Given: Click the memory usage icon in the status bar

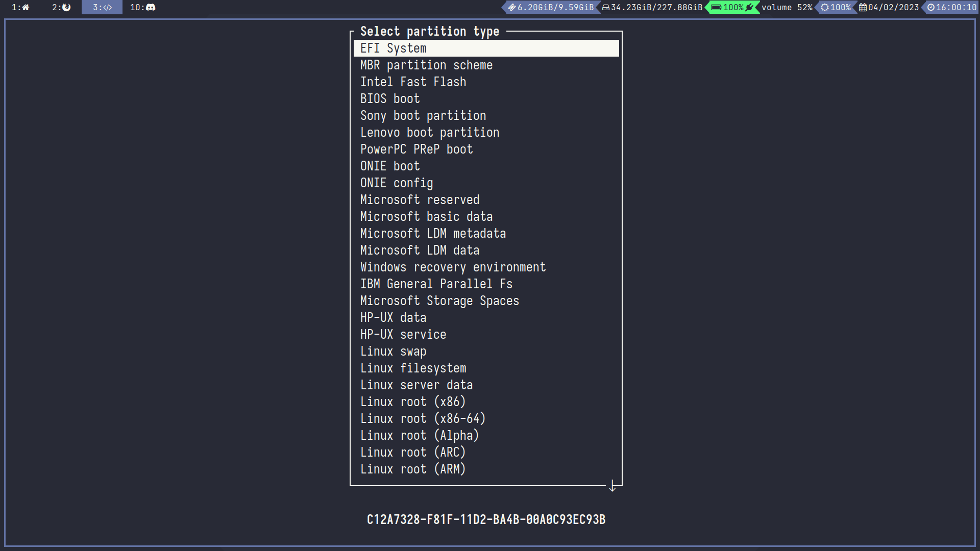Looking at the screenshot, I should 511,7.
